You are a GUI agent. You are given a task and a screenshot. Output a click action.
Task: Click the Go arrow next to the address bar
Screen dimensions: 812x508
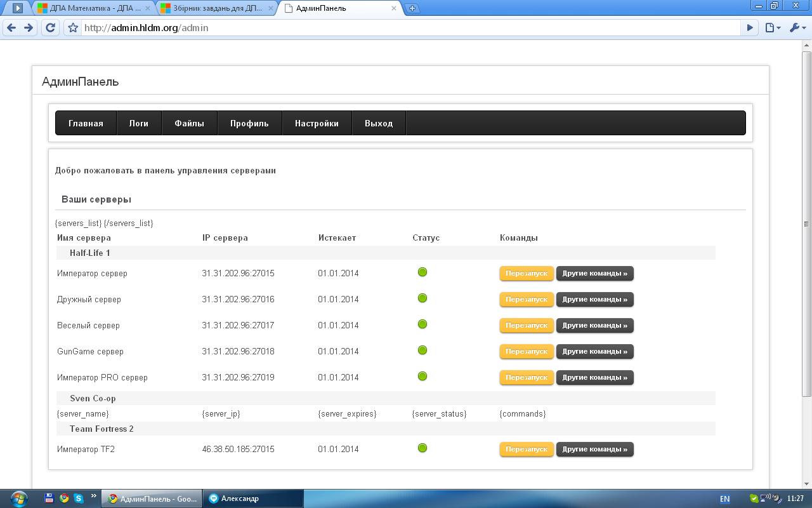tap(750, 28)
